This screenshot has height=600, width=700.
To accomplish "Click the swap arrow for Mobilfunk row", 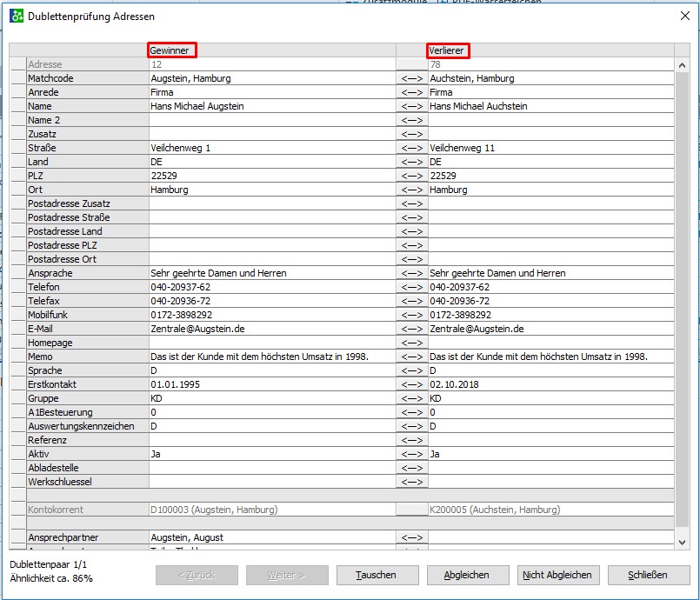I will pos(411,315).
